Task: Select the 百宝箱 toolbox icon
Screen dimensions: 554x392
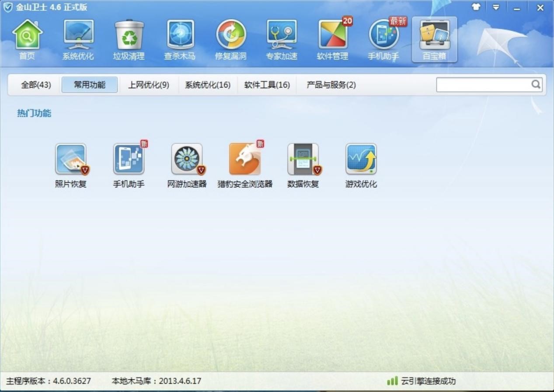Action: coord(434,39)
